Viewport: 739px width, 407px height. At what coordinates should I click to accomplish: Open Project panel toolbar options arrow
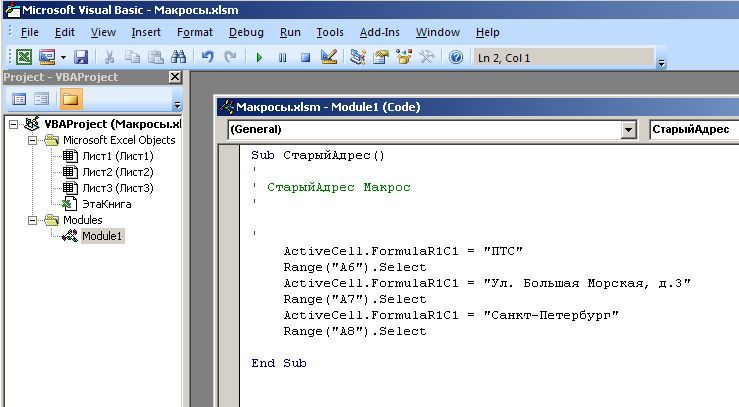pyautogui.click(x=177, y=105)
